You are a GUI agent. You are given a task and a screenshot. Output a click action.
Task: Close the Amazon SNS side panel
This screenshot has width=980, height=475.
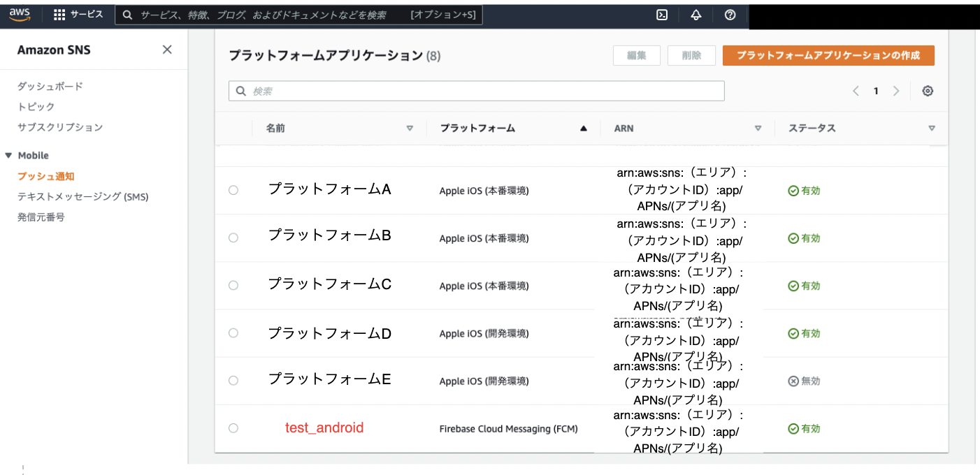(x=167, y=50)
